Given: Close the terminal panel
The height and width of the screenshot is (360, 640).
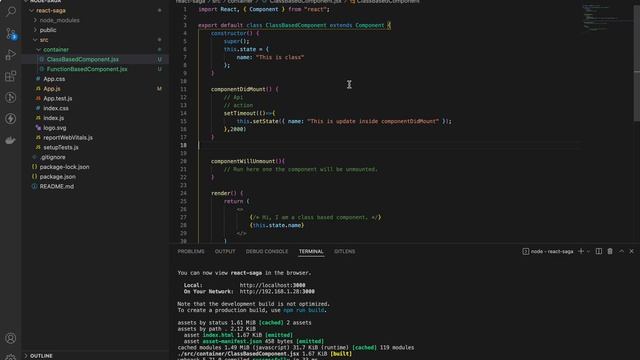Looking at the screenshot, I should [631, 251].
